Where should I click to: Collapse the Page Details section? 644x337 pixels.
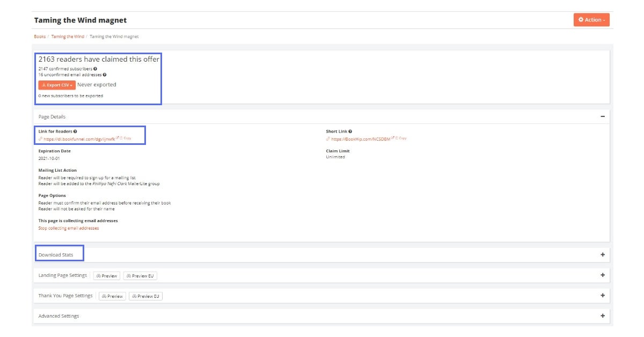coord(602,116)
